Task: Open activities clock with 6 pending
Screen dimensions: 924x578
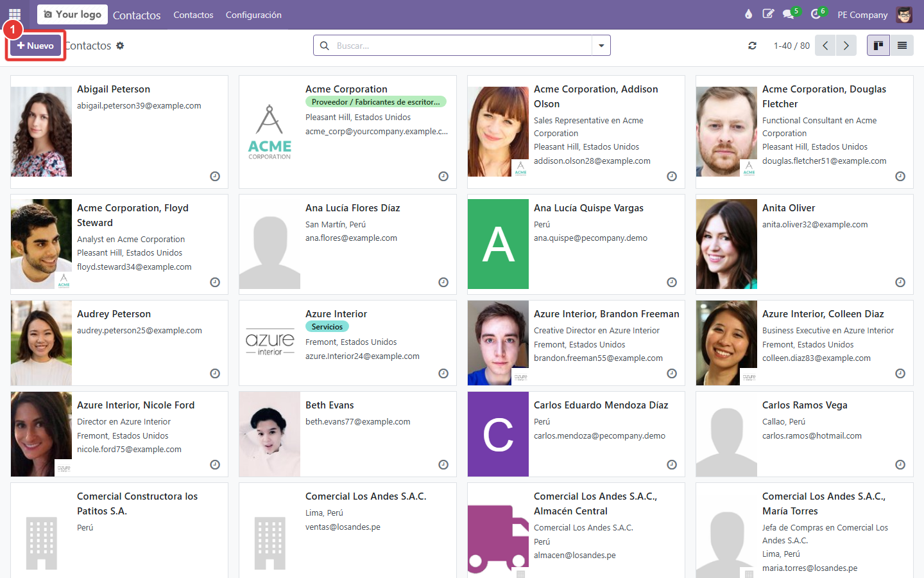Action: tap(818, 14)
